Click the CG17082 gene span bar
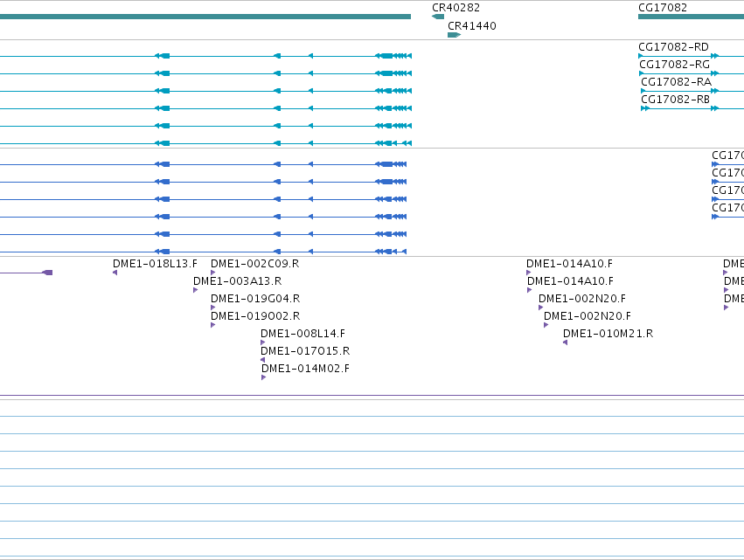Image resolution: width=744 pixels, height=560 pixels. point(691,17)
